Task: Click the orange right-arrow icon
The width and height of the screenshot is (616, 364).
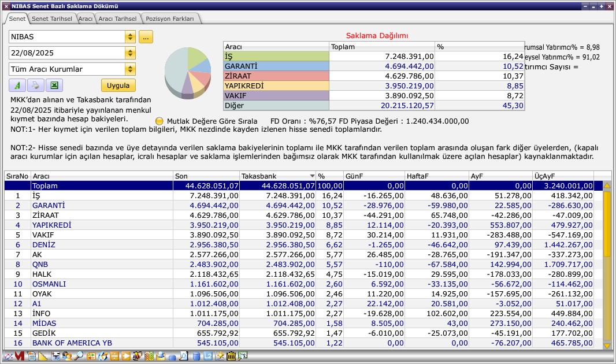Action: pyautogui.click(x=126, y=356)
